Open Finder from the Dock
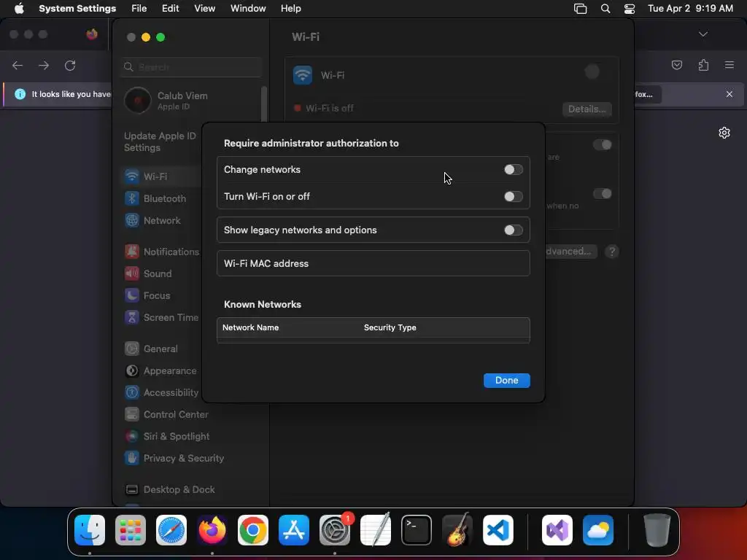Image resolution: width=747 pixels, height=560 pixels. (x=90, y=530)
